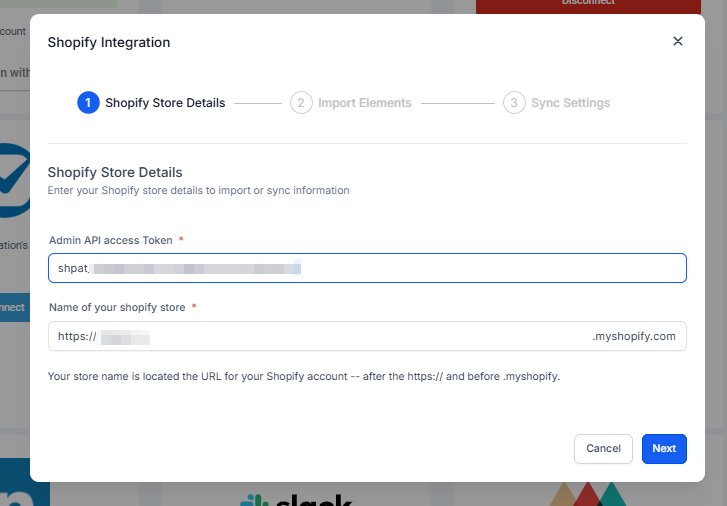The width and height of the screenshot is (727, 506).
Task: Jump to Import Elements step
Action: 364,103
